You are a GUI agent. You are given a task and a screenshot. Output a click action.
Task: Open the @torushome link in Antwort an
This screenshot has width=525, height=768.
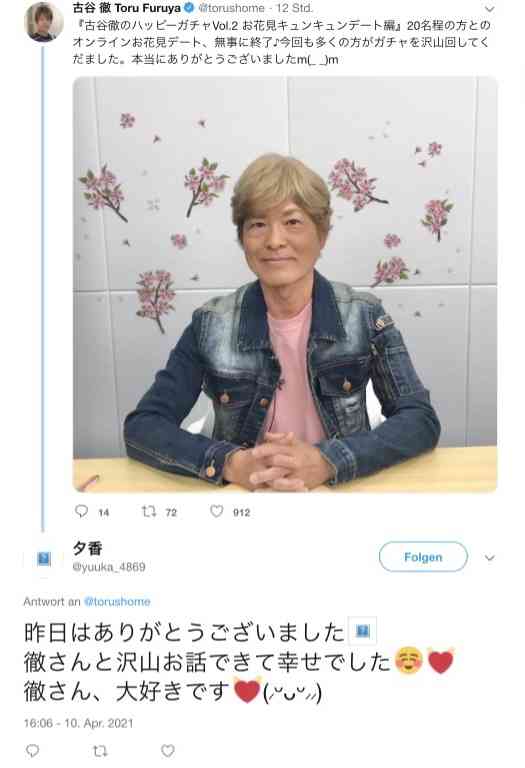[x=117, y=601]
